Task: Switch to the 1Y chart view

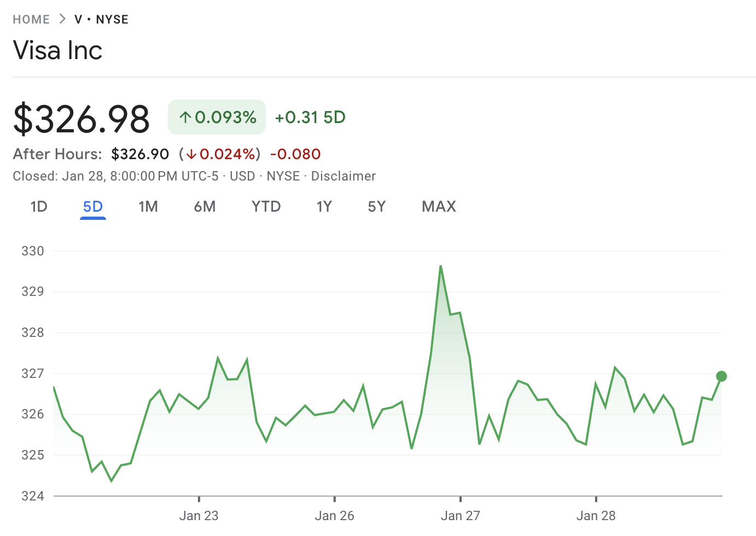Action: [x=324, y=207]
